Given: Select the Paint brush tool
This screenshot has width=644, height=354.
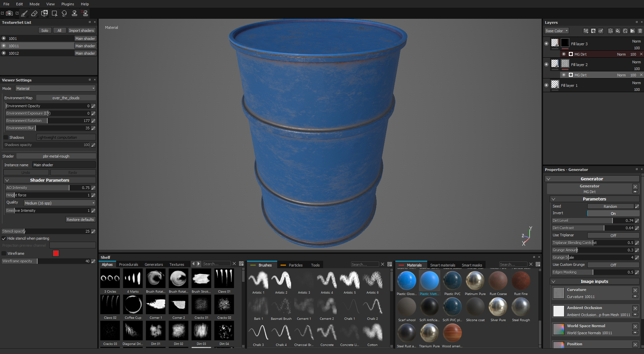Looking at the screenshot, I should click(24, 13).
